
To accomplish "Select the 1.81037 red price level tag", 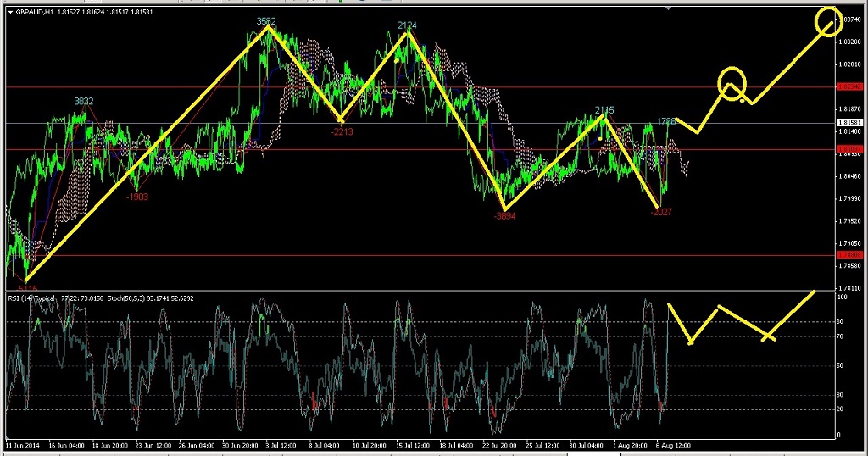I will coord(849,149).
